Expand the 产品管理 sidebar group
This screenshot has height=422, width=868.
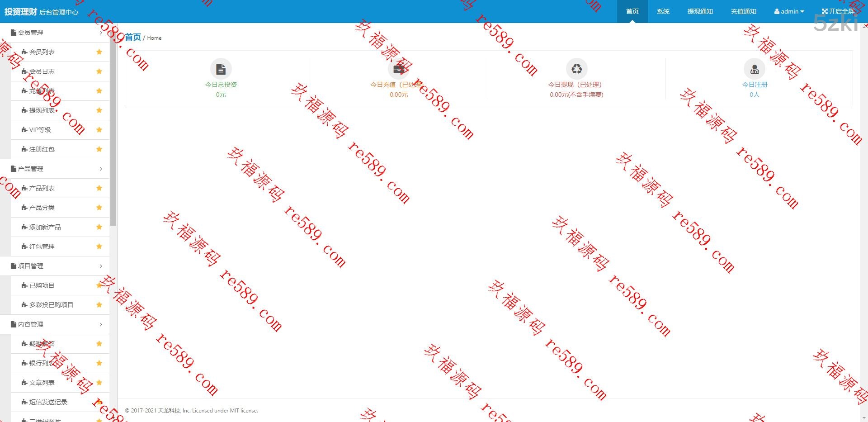click(x=54, y=169)
